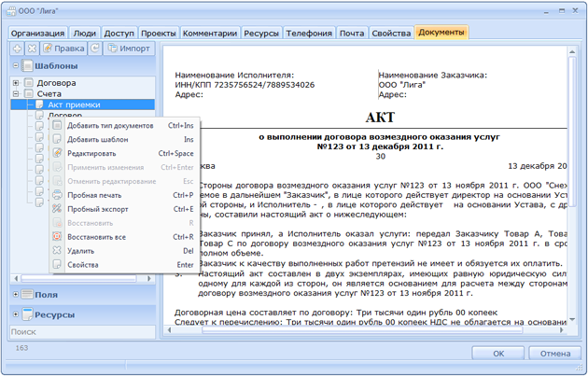588x376 pixels.
Task: Open the Ресурсы tab
Action: click(x=261, y=33)
